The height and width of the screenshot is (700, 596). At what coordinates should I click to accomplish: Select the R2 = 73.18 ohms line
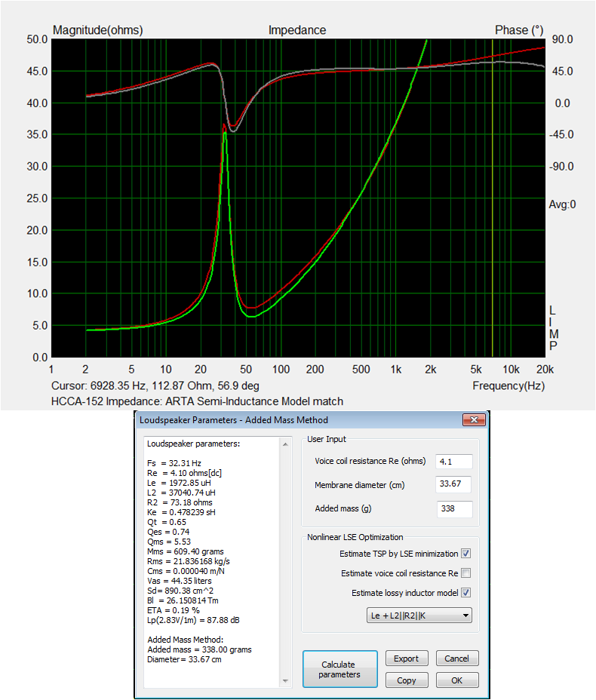(180, 502)
